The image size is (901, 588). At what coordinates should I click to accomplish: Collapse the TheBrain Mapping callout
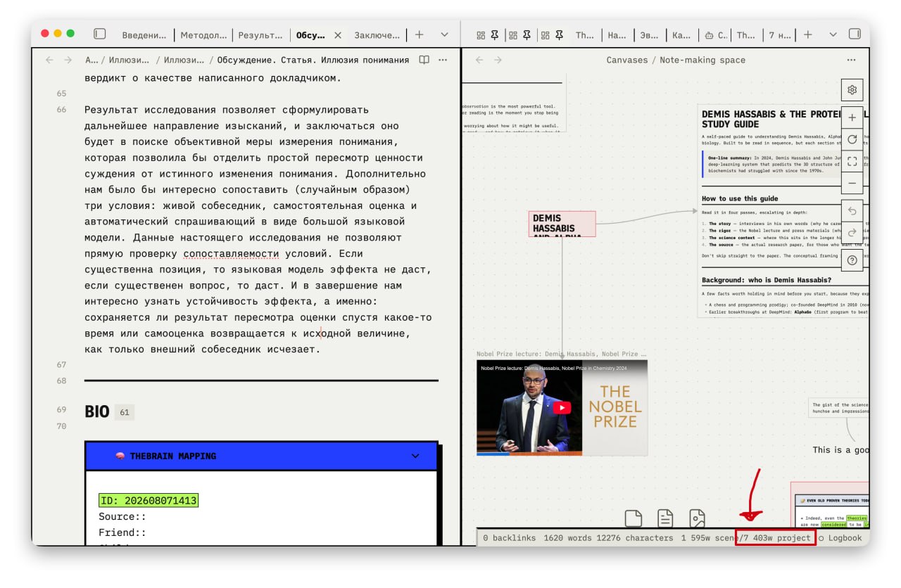[415, 456]
